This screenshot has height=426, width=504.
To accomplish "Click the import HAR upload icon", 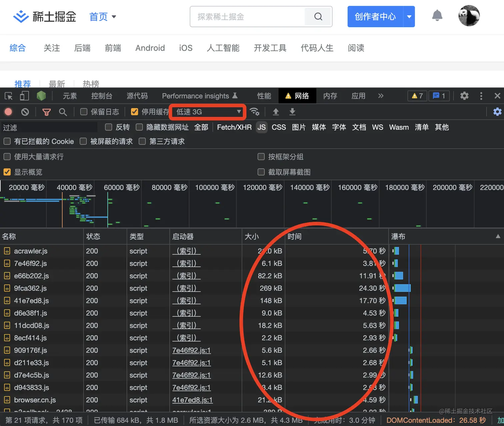I will pos(276,112).
